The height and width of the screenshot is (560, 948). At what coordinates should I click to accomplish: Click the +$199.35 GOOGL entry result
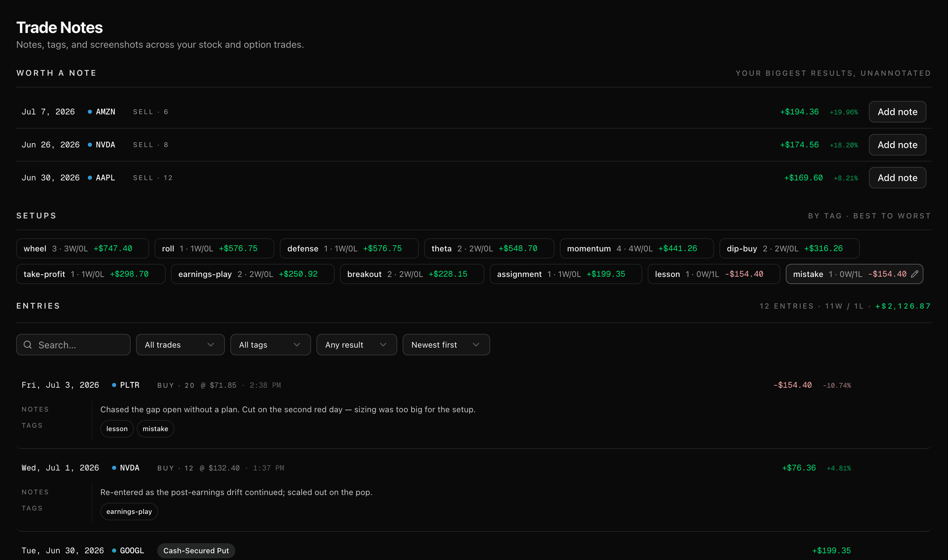pyautogui.click(x=832, y=551)
